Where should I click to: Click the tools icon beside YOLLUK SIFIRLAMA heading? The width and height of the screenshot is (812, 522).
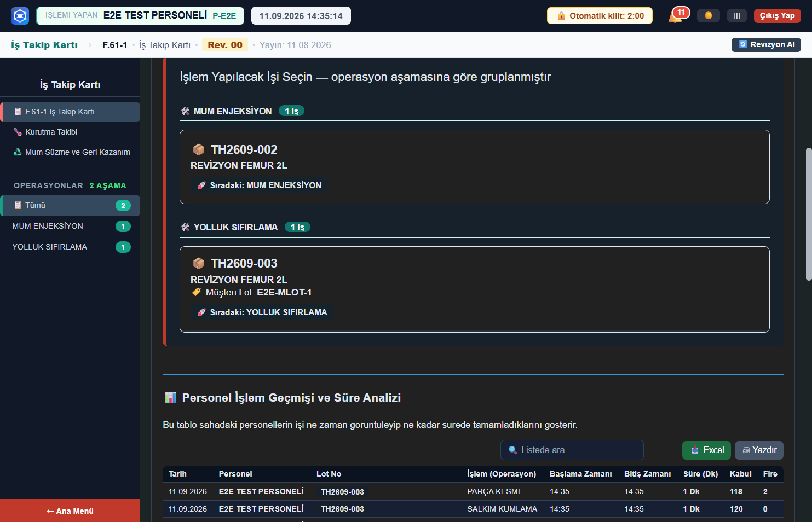(186, 227)
